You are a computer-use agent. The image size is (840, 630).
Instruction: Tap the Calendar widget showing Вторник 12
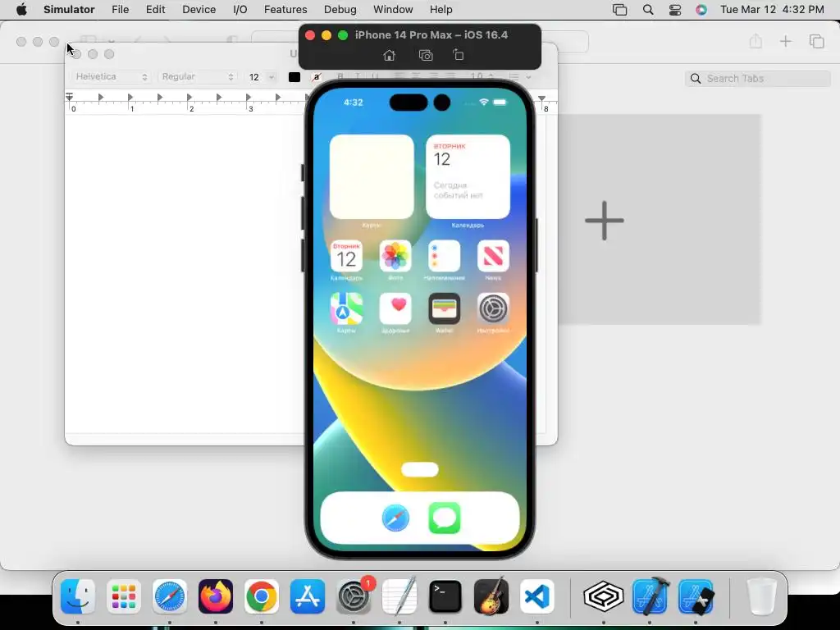pyautogui.click(x=468, y=177)
